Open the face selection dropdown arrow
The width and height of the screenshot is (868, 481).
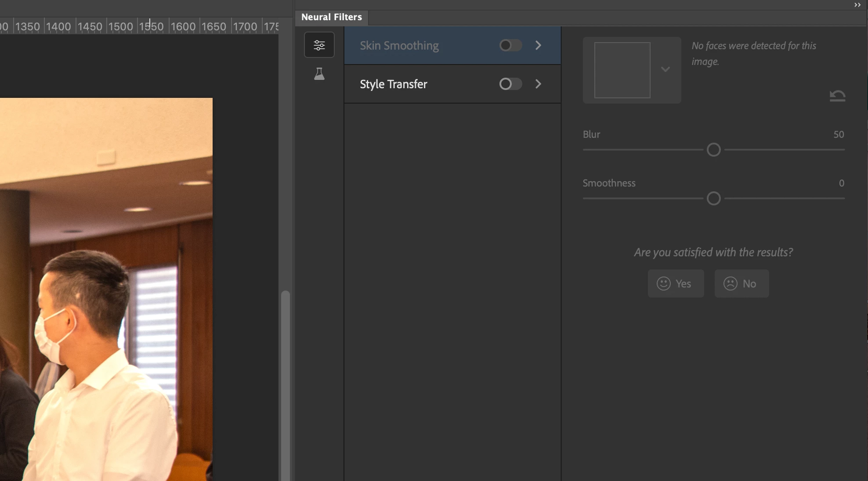point(665,69)
